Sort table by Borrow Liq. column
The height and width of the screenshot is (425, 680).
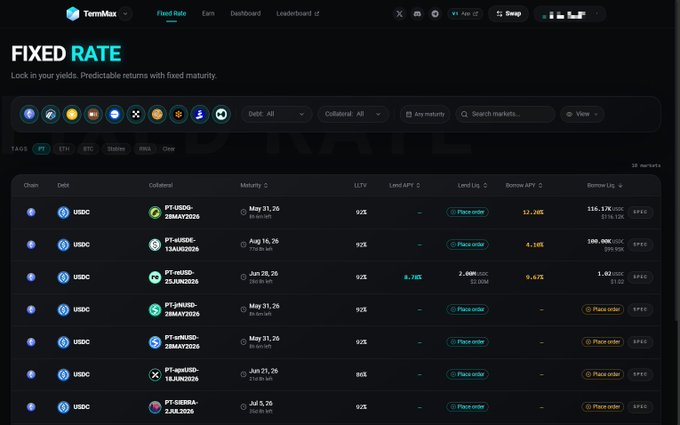(605, 186)
